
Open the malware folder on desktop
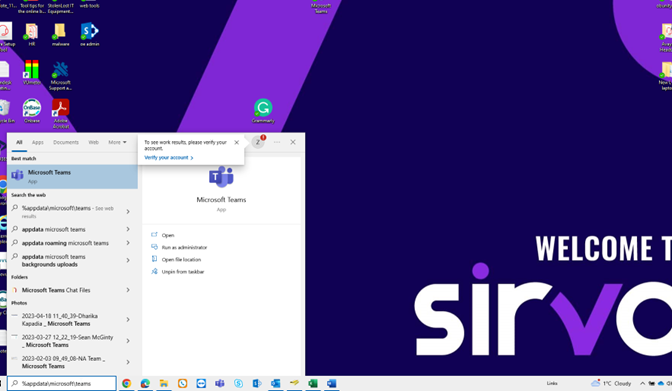click(60, 34)
